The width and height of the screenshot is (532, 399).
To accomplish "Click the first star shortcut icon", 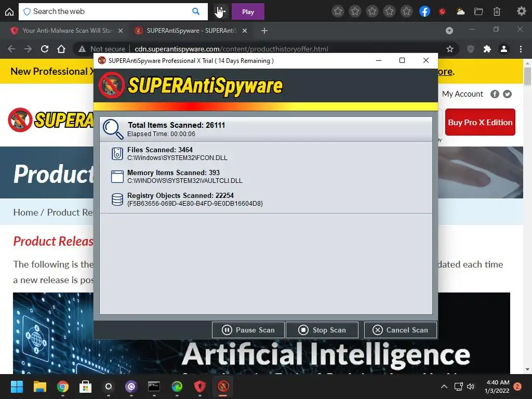I will pyautogui.click(x=338, y=11).
